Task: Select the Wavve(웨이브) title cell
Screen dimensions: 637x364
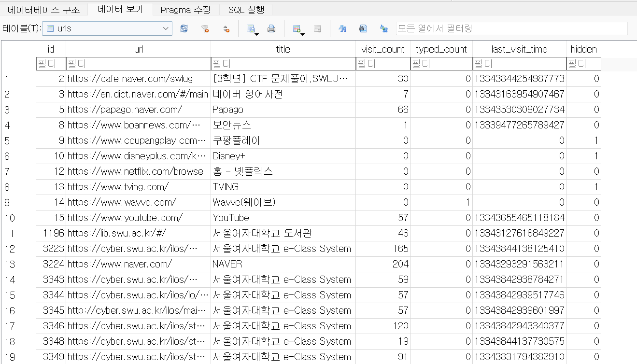Action: [x=283, y=202]
